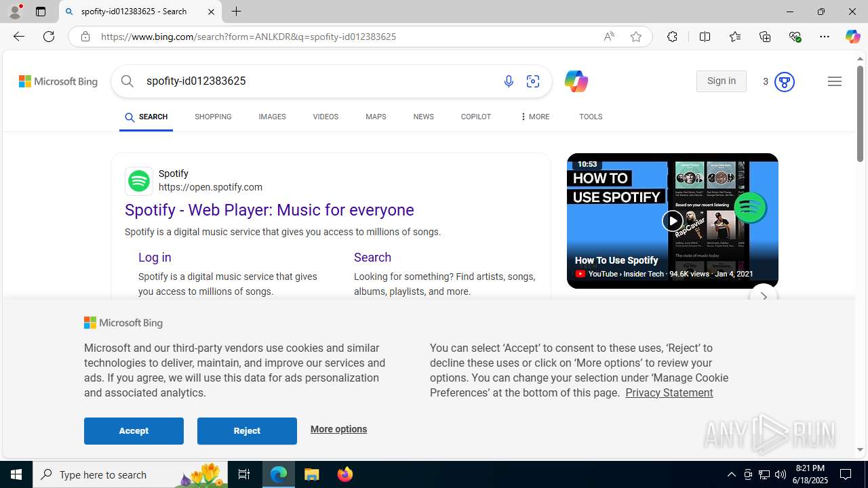Open the taskbar clock and date
The height and width of the screenshot is (488, 868).
(x=810, y=474)
